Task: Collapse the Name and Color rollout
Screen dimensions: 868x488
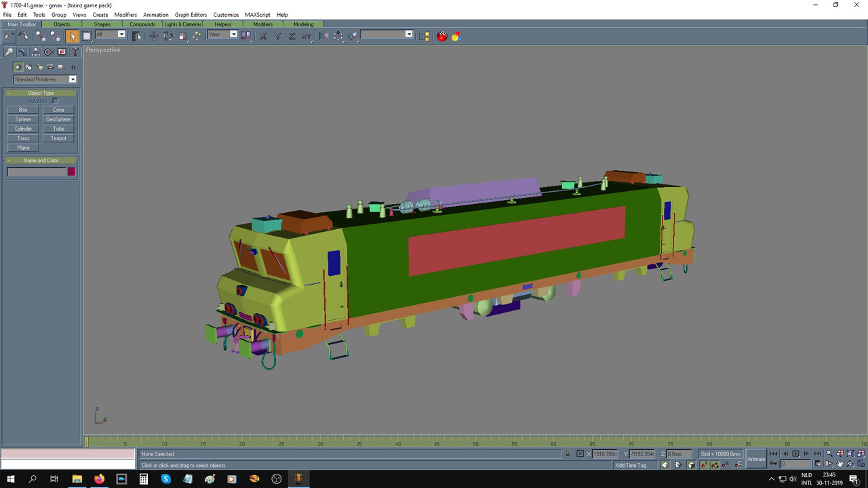Action: point(41,161)
